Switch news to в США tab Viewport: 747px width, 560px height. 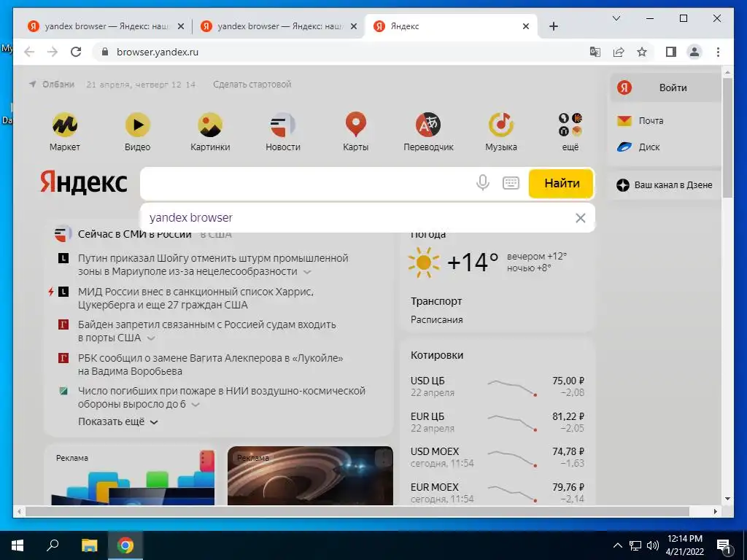pyautogui.click(x=216, y=234)
